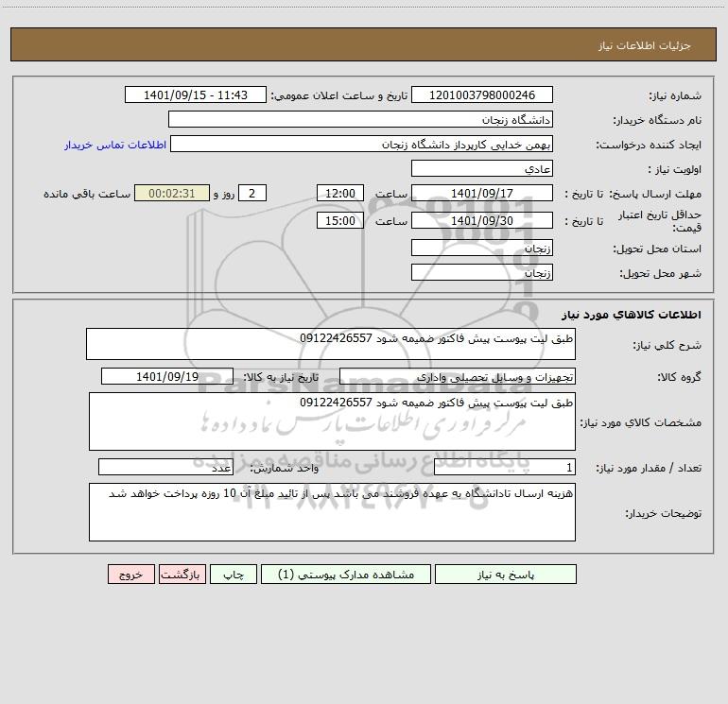Click the unit field عدد

[165, 467]
